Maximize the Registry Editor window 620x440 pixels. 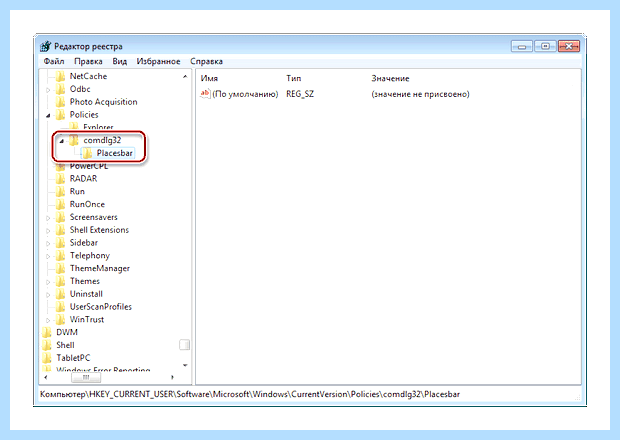point(546,47)
